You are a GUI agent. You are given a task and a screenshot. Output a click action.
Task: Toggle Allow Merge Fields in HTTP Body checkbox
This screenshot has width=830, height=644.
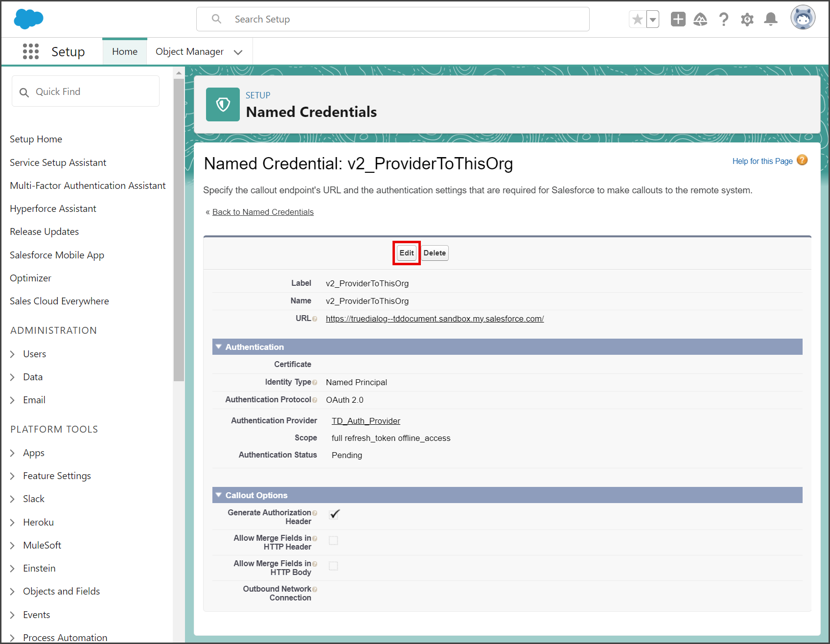tap(333, 566)
